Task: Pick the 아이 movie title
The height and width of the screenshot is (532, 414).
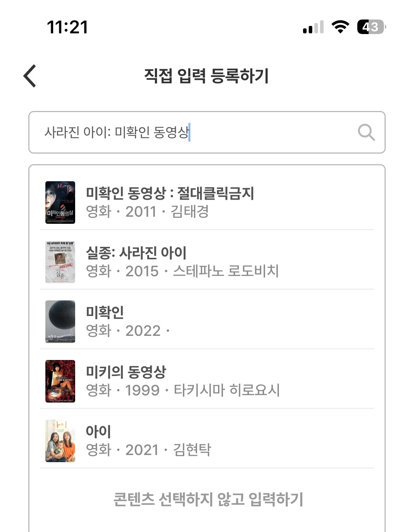Action: coord(99,432)
